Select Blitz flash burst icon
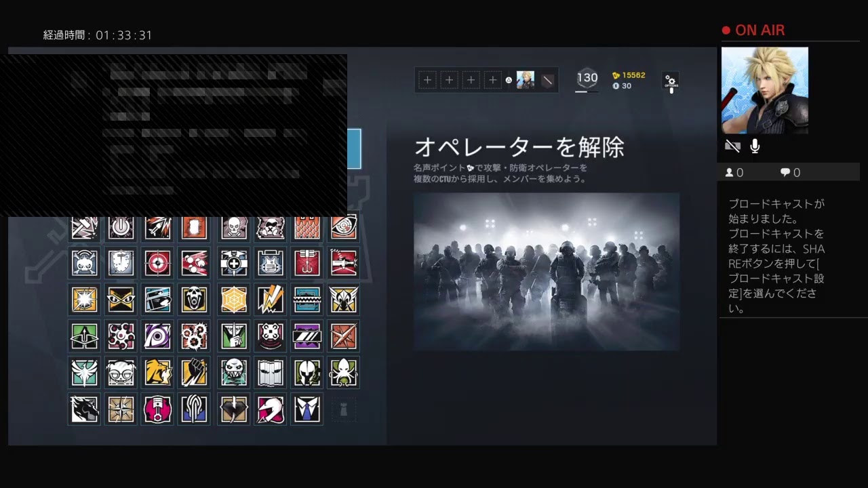The height and width of the screenshot is (488, 868). pos(85,300)
